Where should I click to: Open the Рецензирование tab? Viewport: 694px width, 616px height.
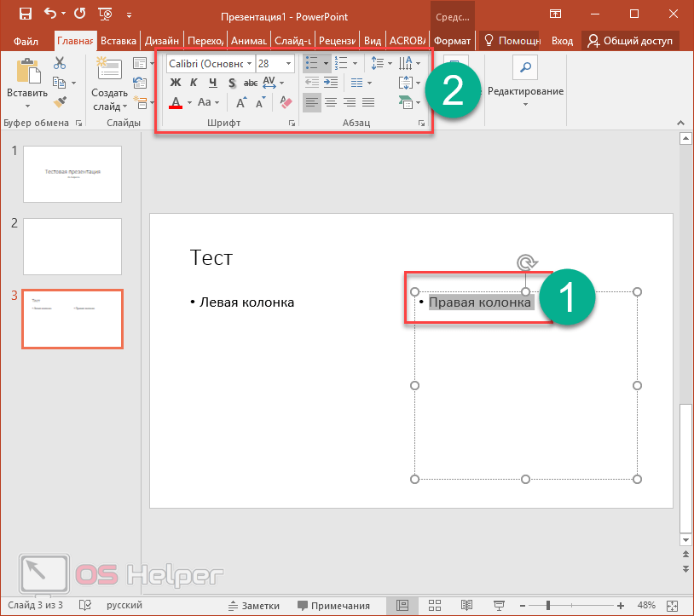pyautogui.click(x=338, y=41)
